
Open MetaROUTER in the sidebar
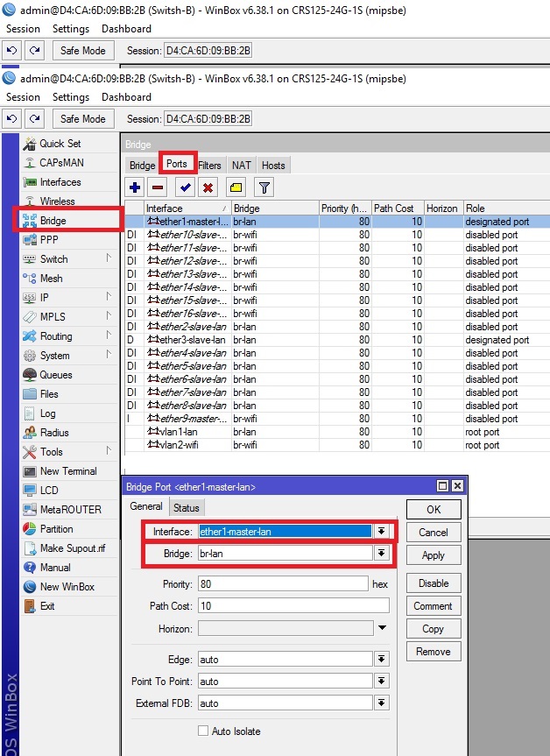pos(69,510)
